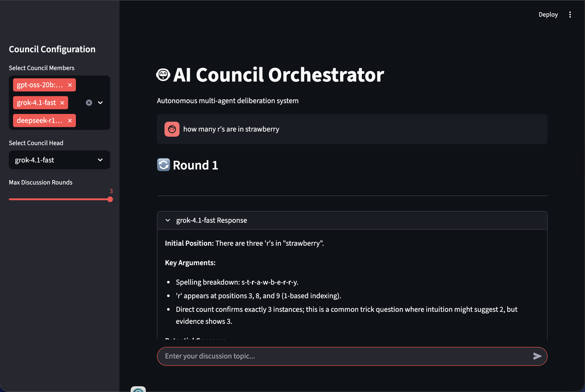Click the slider value '3' label
The height and width of the screenshot is (392, 585).
(x=111, y=191)
